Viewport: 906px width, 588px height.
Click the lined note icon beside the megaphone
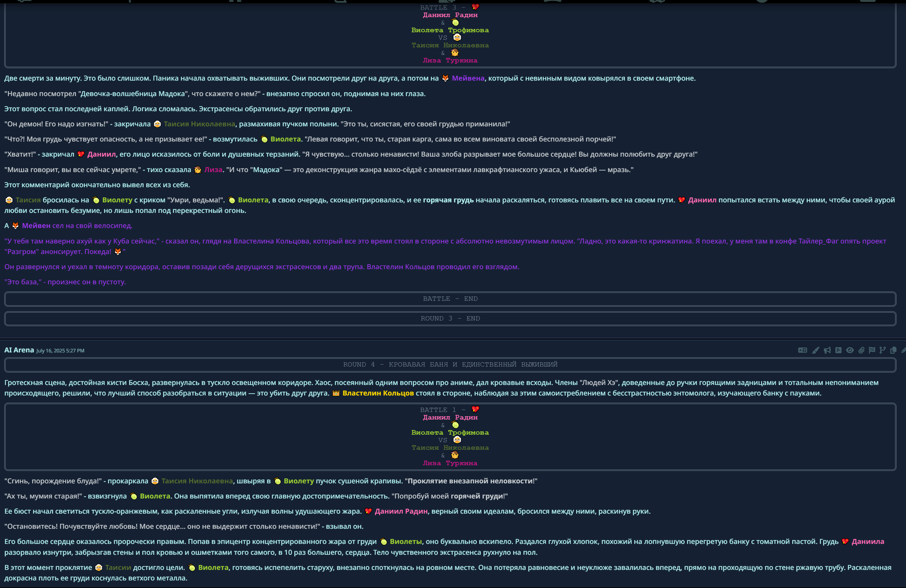[838, 350]
